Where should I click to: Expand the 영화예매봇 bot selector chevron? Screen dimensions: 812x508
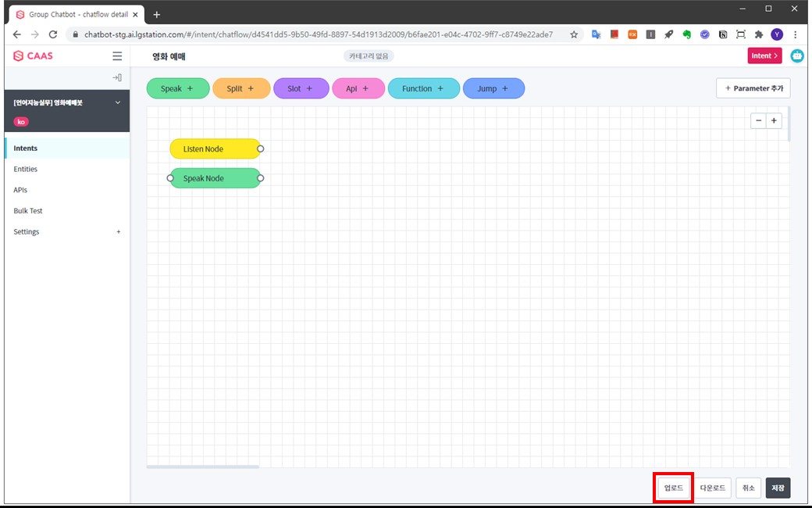tap(118, 102)
